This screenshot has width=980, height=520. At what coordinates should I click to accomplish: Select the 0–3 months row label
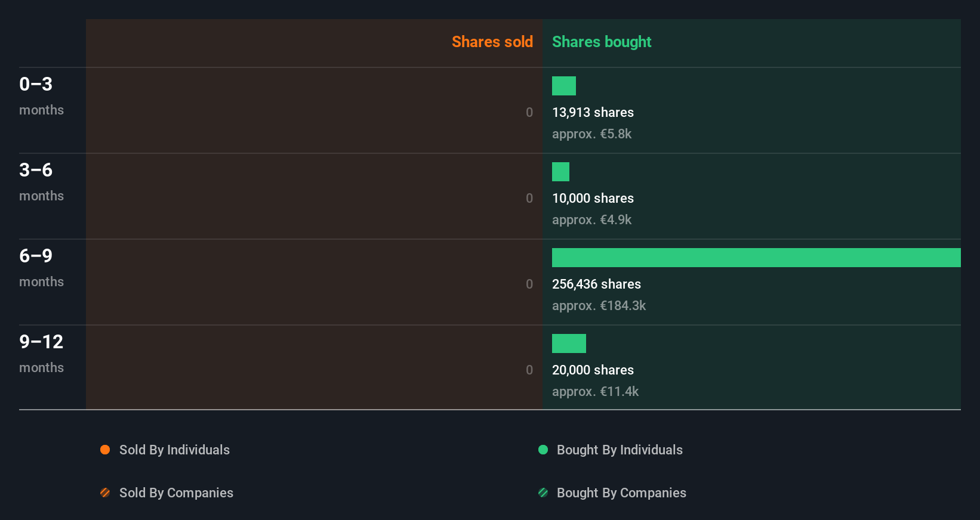point(41,95)
